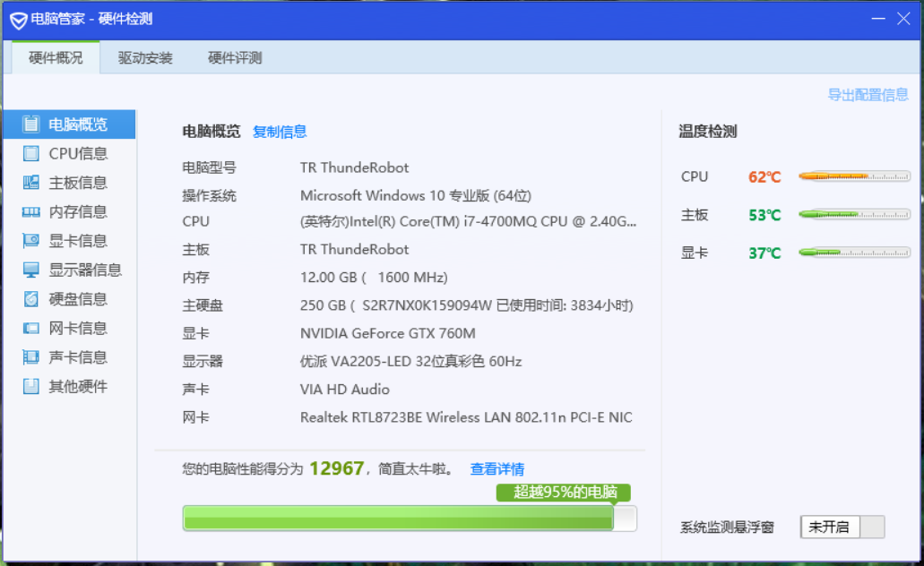Click Microsoft Windows 10 专业版 text

(x=416, y=195)
